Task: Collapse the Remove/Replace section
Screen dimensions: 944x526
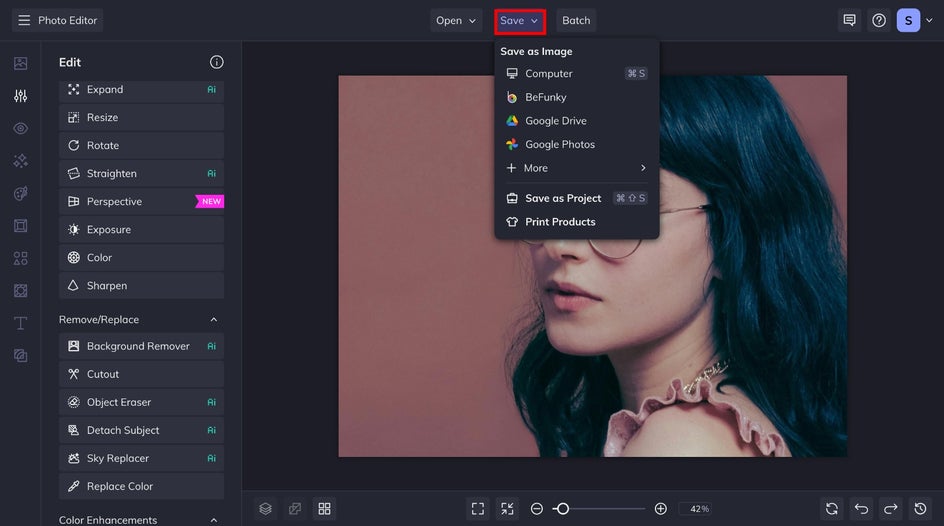Action: click(x=214, y=320)
